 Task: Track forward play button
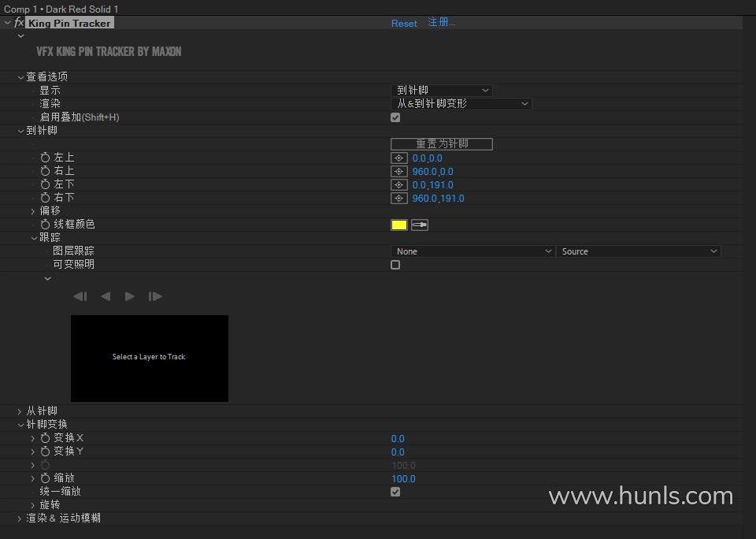(129, 296)
